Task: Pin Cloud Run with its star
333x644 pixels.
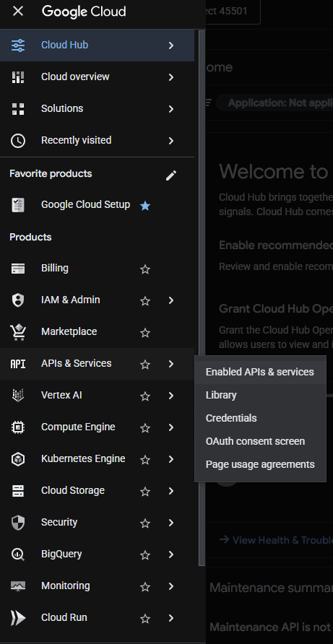Action: coord(145,619)
